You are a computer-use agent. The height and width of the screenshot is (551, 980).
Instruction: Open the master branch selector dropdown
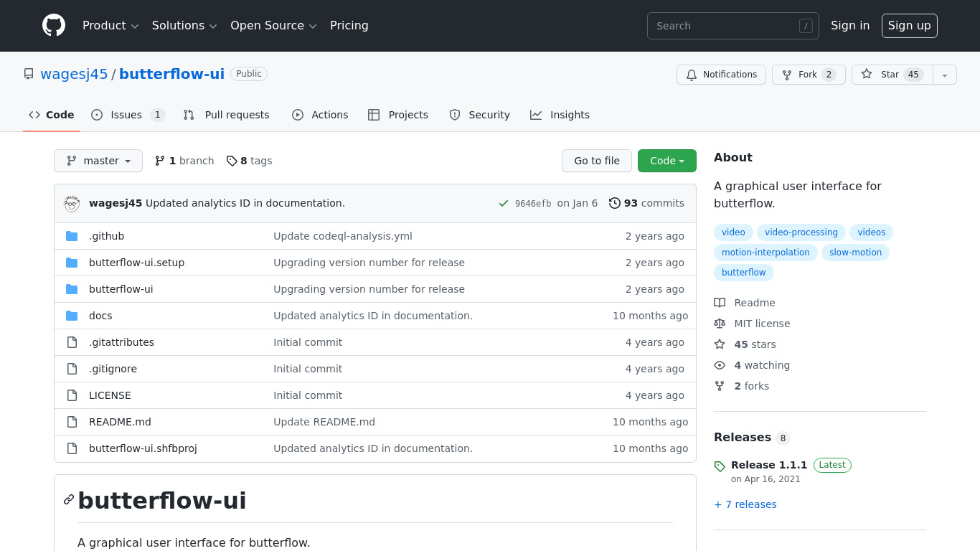98,161
